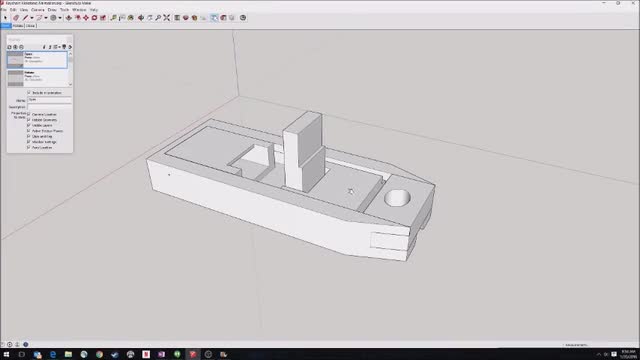This screenshot has height=360, width=640.
Task: Toggle Show Details button in Scenes panel
Action: 64,47
